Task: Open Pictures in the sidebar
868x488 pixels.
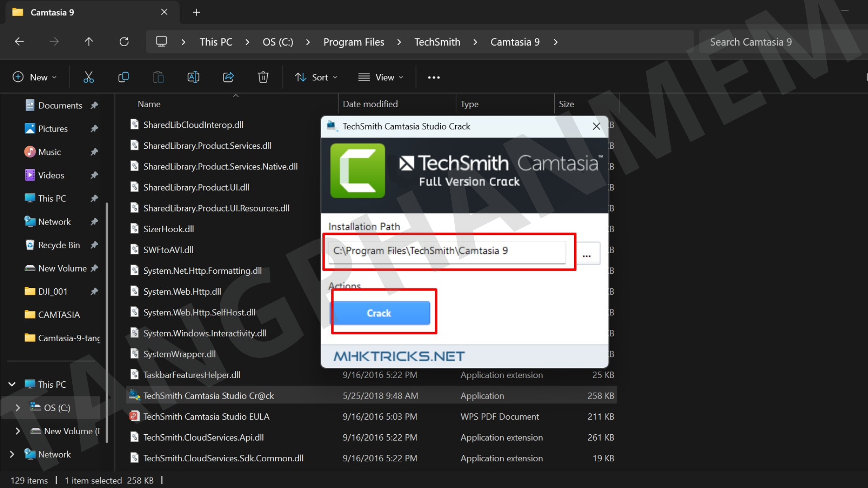Action: click(53, 129)
